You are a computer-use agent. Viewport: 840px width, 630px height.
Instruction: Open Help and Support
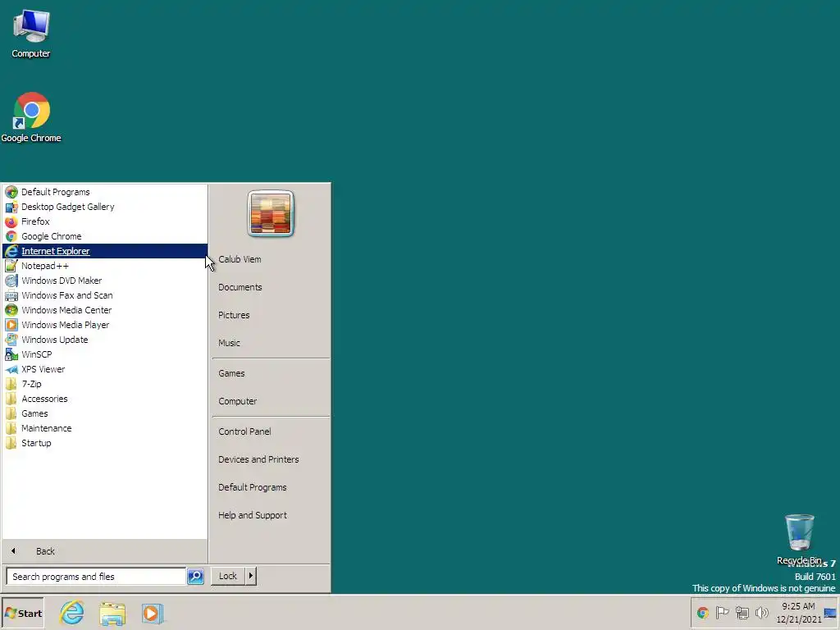coord(271,515)
